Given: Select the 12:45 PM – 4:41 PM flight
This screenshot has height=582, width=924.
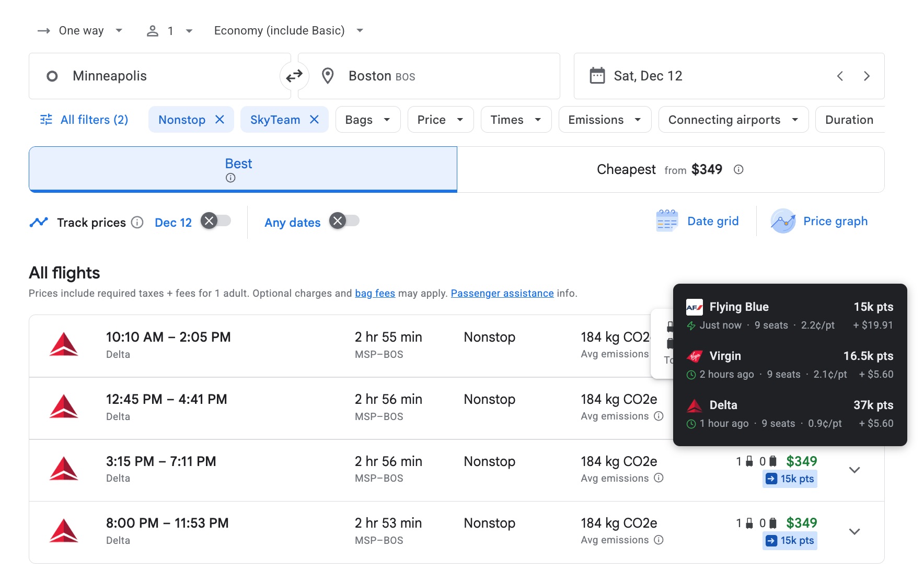Looking at the screenshot, I should tap(351, 408).
